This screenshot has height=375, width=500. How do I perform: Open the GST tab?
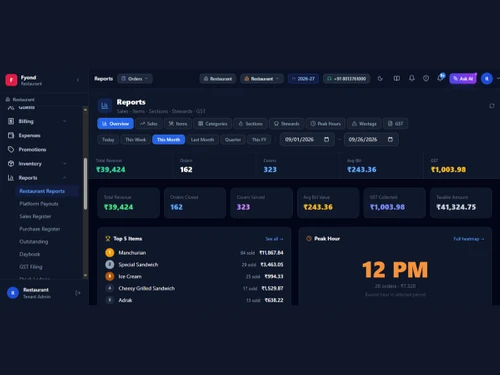click(x=395, y=124)
